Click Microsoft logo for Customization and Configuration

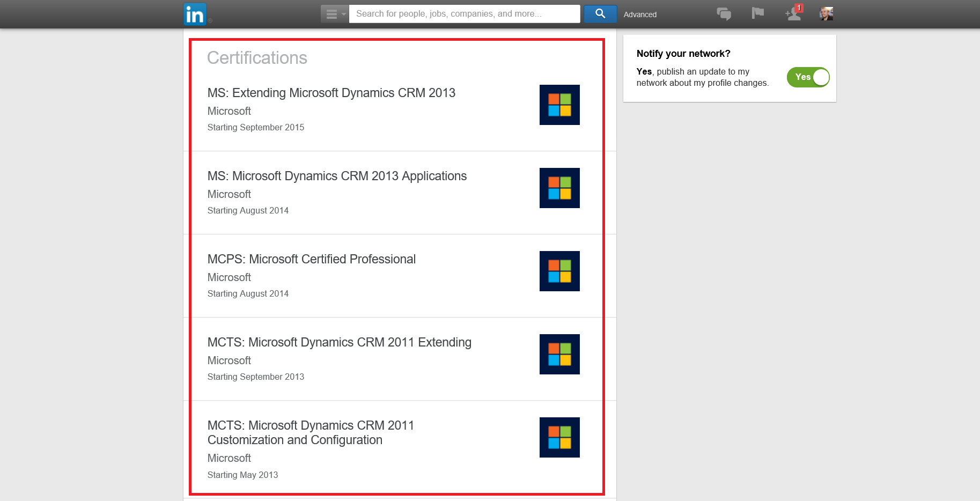click(559, 437)
